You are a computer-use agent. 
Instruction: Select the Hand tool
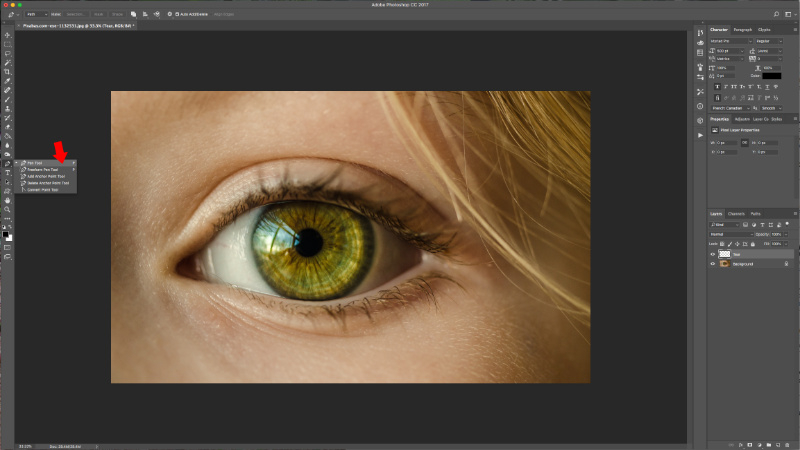click(7, 200)
